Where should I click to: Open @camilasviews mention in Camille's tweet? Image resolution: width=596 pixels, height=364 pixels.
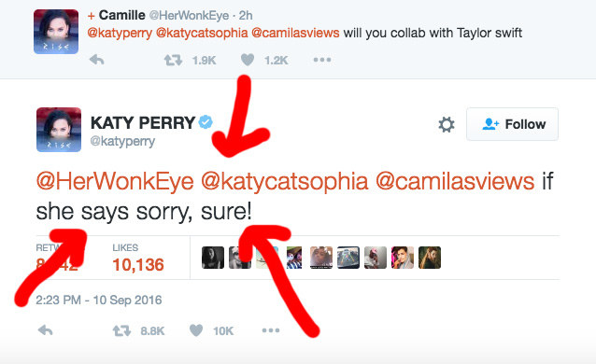(x=295, y=33)
